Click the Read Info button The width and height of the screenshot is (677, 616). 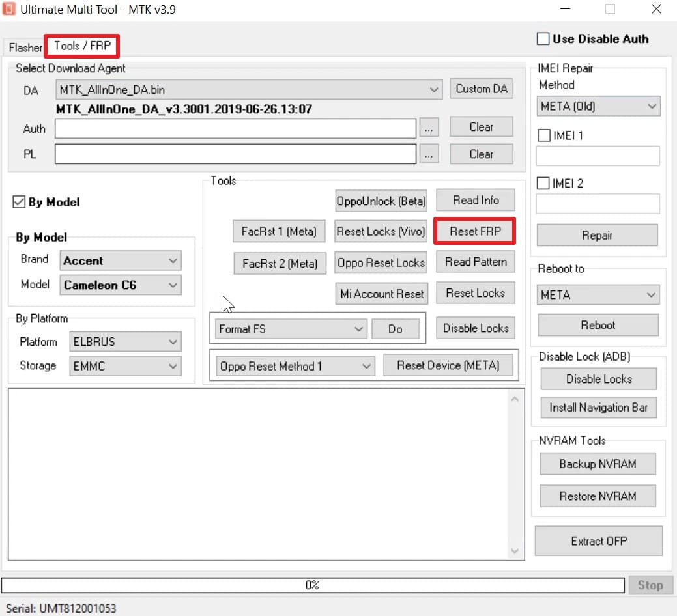click(x=476, y=200)
